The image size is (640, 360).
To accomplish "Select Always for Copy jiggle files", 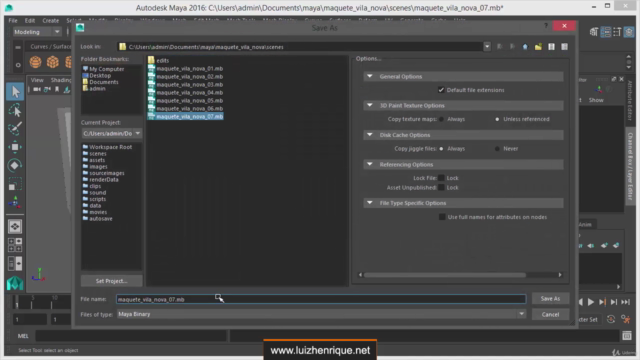I will (441, 149).
